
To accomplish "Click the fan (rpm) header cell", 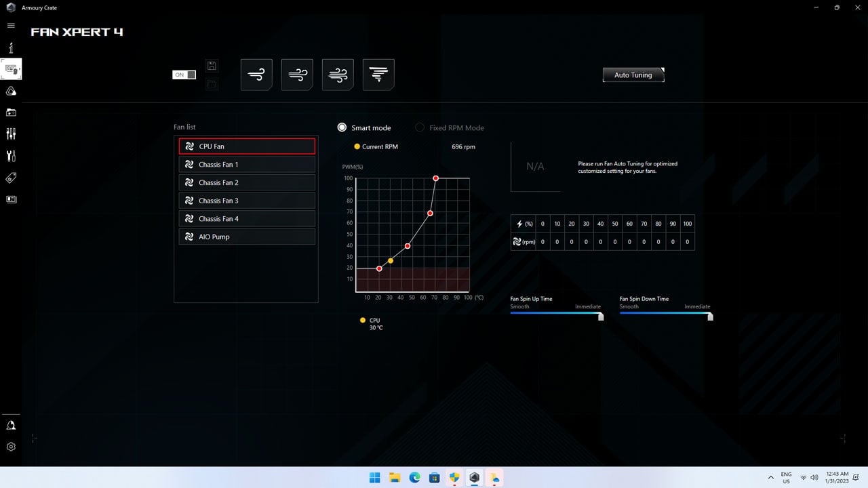I will point(524,241).
